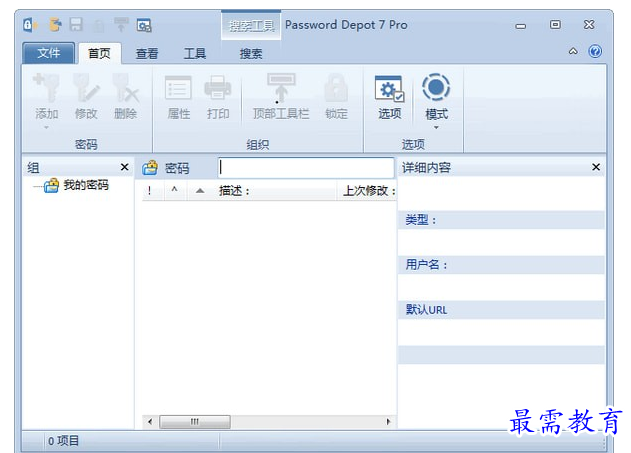Click the 上次修改 column header
631x453 pixels.
pyautogui.click(x=369, y=191)
